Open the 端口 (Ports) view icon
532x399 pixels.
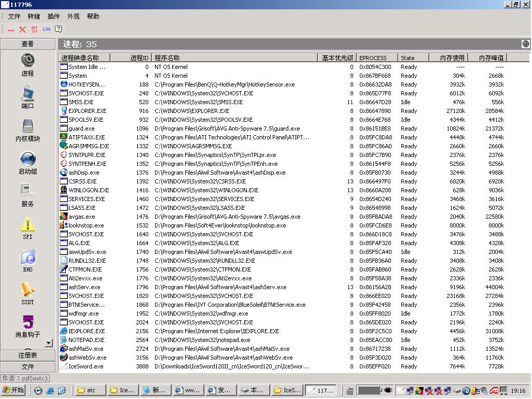point(27,93)
